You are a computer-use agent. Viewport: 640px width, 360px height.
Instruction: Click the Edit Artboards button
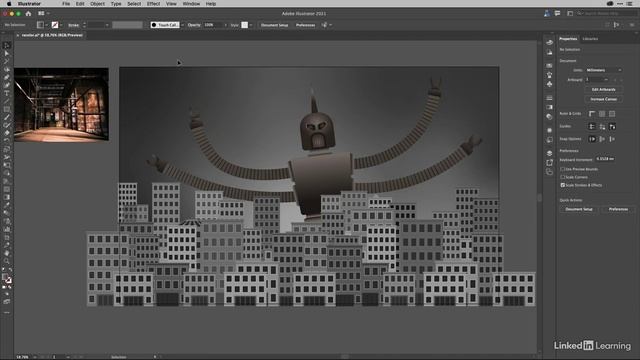click(x=603, y=89)
